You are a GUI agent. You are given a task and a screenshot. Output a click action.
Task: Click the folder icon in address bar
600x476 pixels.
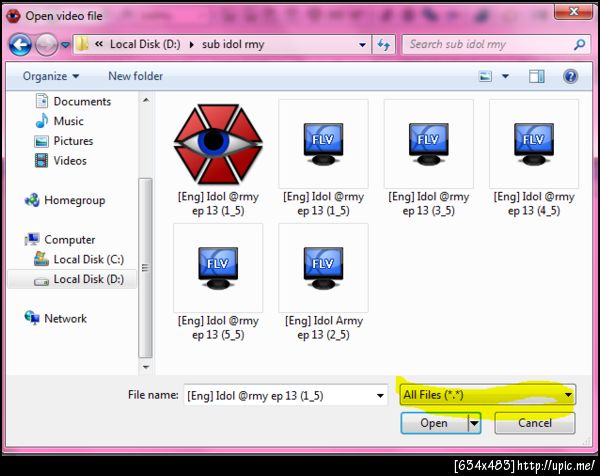pyautogui.click(x=82, y=44)
